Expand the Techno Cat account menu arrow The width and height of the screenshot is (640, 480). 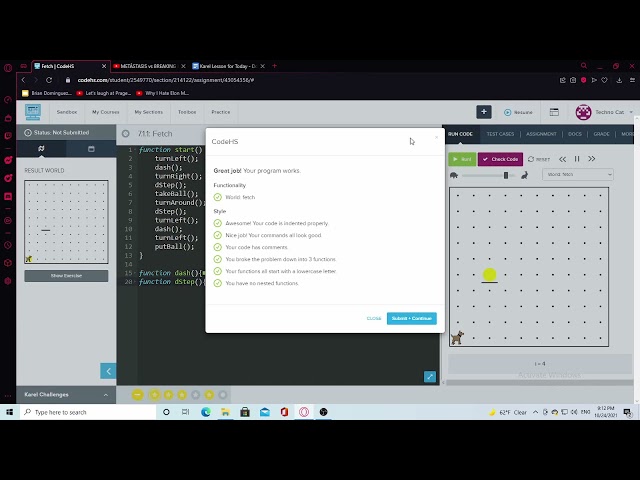631,112
